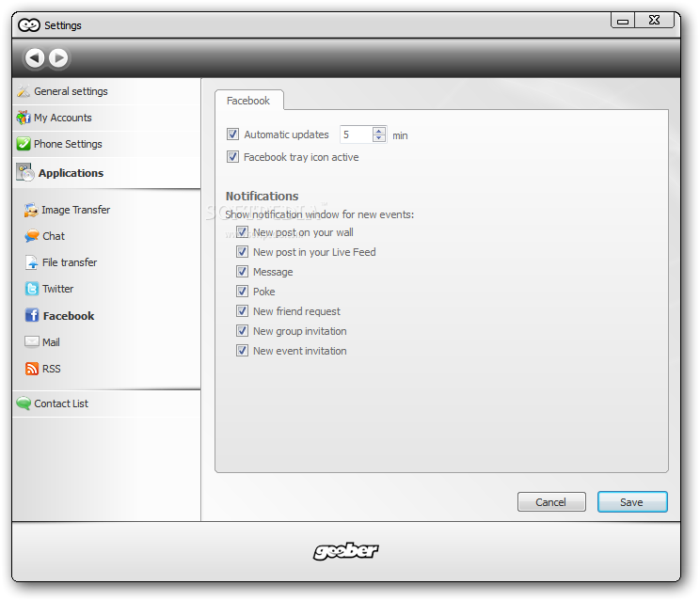
Task: Click the 'min' unit label
Action: click(x=400, y=135)
